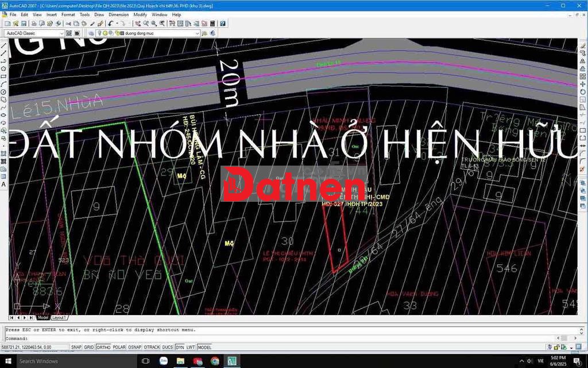
Task: Select the Circle draw tool
Action: point(3,92)
